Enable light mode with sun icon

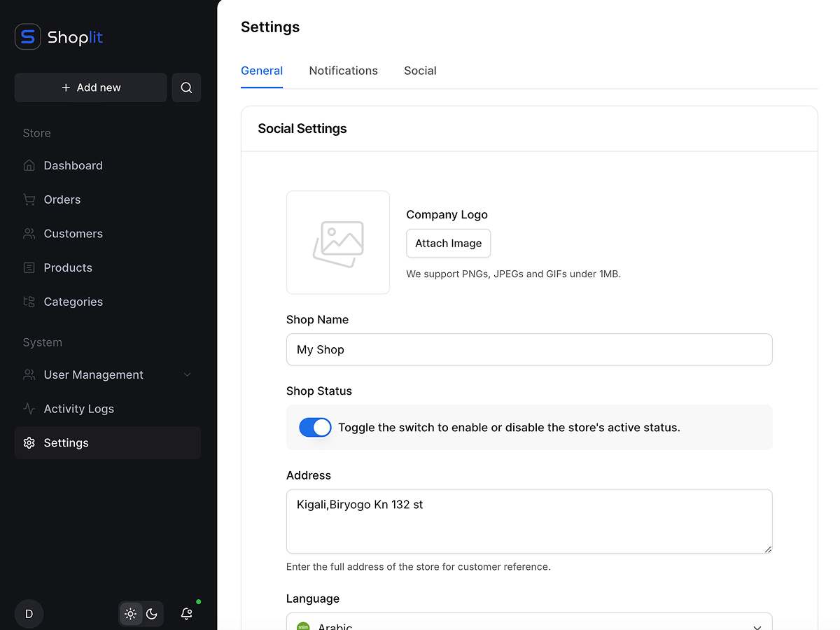click(130, 614)
